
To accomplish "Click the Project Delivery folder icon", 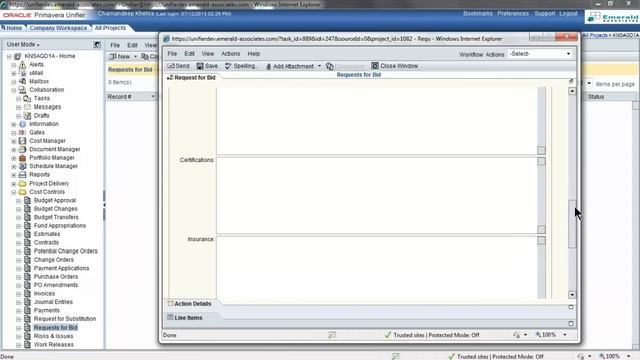I will tap(22, 183).
